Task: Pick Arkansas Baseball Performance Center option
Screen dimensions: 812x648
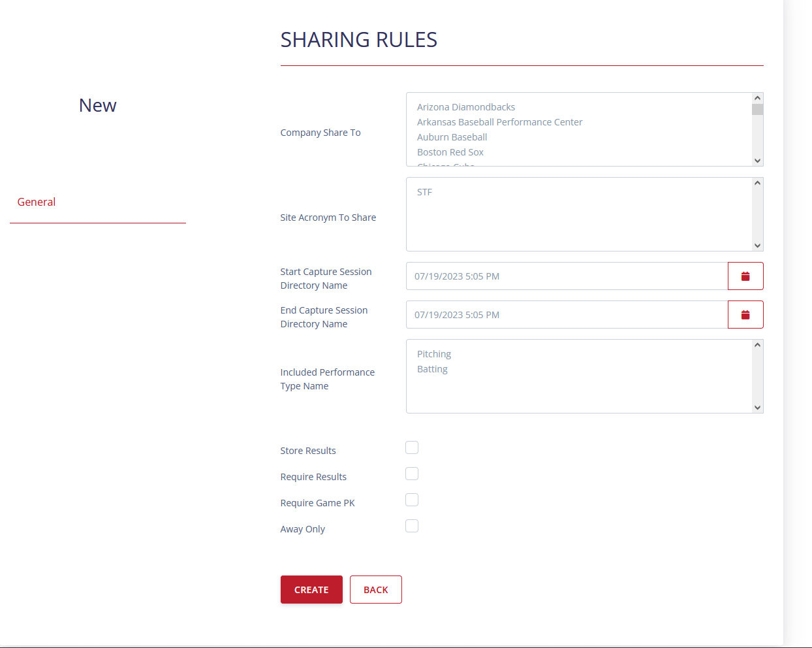Action: [499, 122]
